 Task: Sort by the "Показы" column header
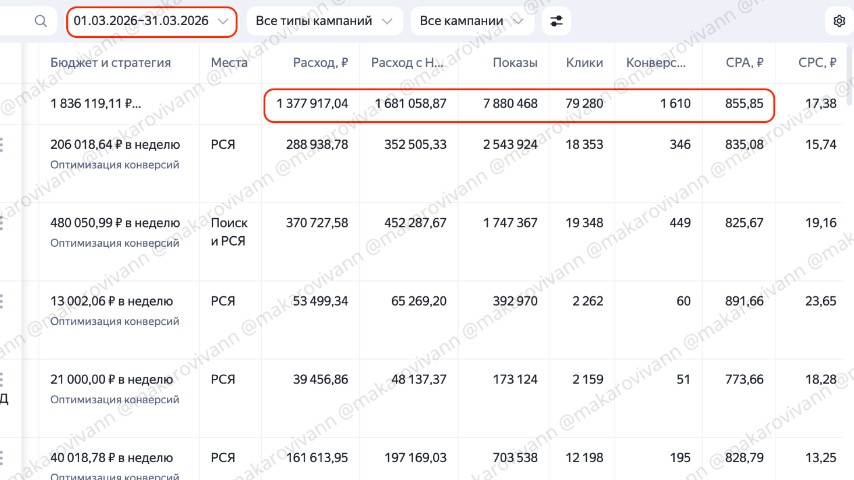pyautogui.click(x=515, y=62)
